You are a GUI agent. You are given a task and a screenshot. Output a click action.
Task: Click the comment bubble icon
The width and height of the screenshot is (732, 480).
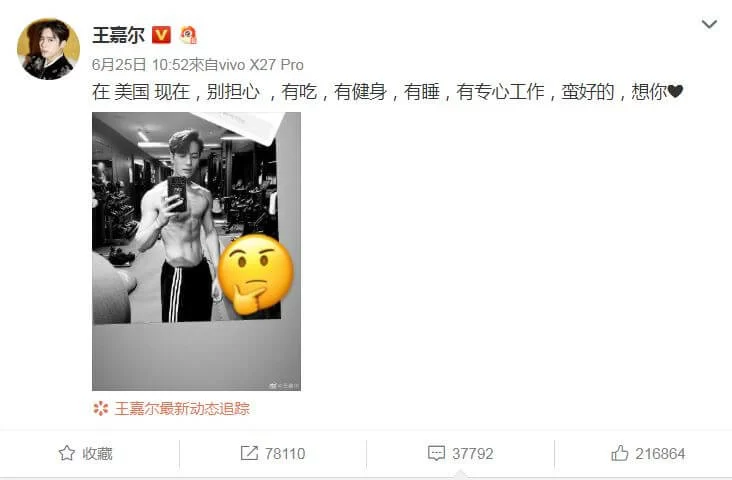436,453
